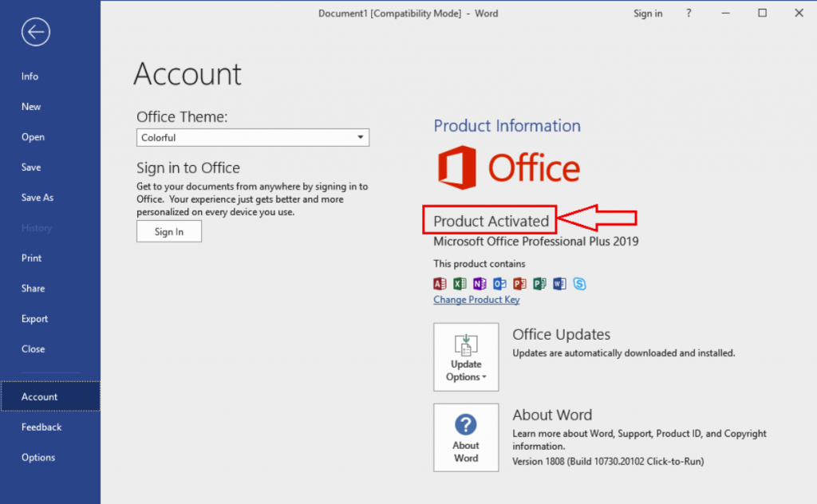Open the OneNote icon in product list

point(480,283)
